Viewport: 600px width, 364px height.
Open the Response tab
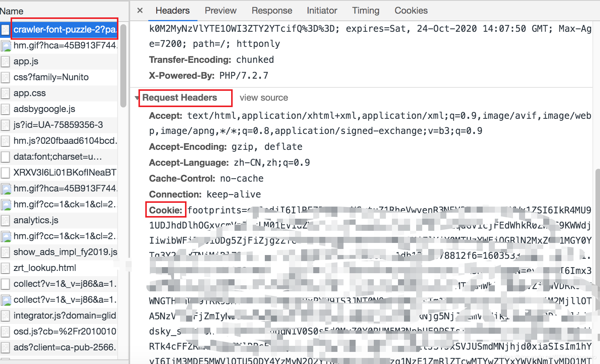[272, 11]
